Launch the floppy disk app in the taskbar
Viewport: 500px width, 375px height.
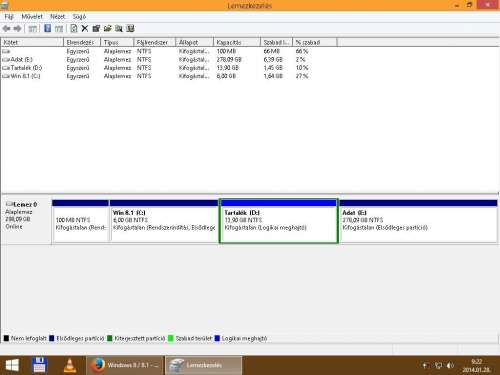pyautogui.click(x=39, y=365)
